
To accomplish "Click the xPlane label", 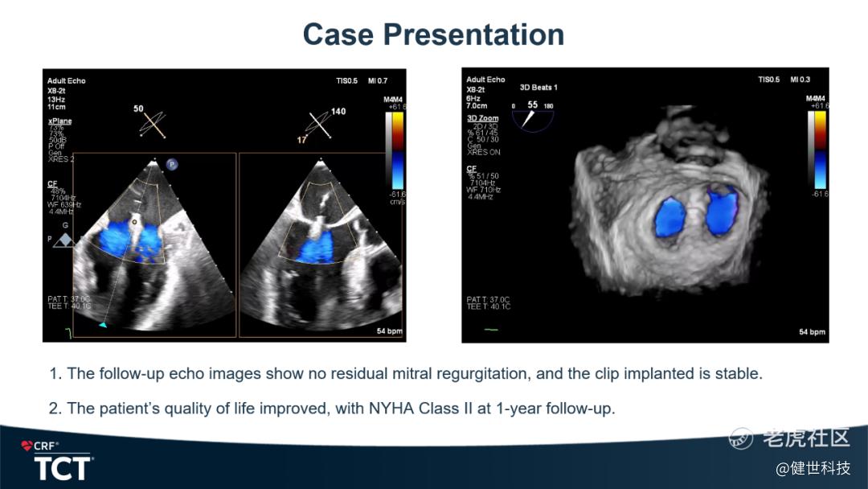I will 59,121.
